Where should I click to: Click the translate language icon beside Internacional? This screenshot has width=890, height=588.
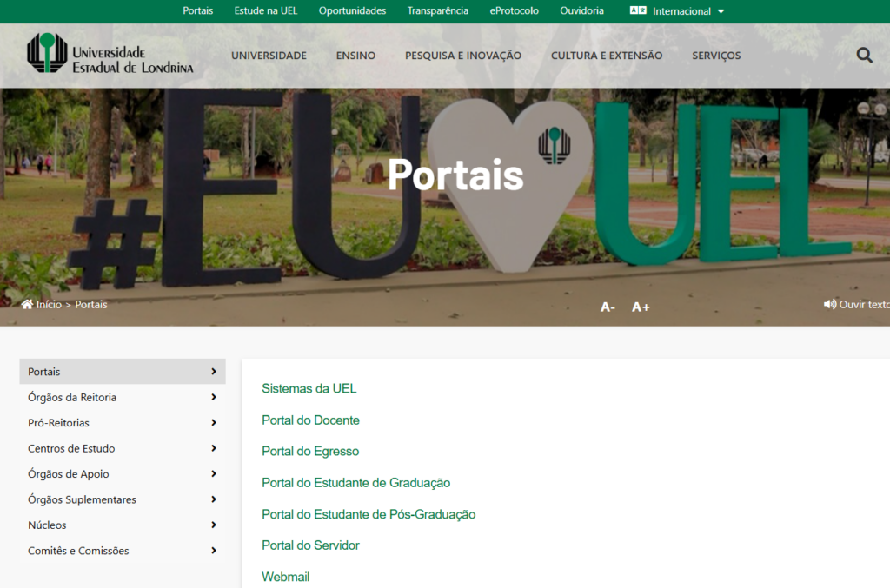(x=638, y=11)
